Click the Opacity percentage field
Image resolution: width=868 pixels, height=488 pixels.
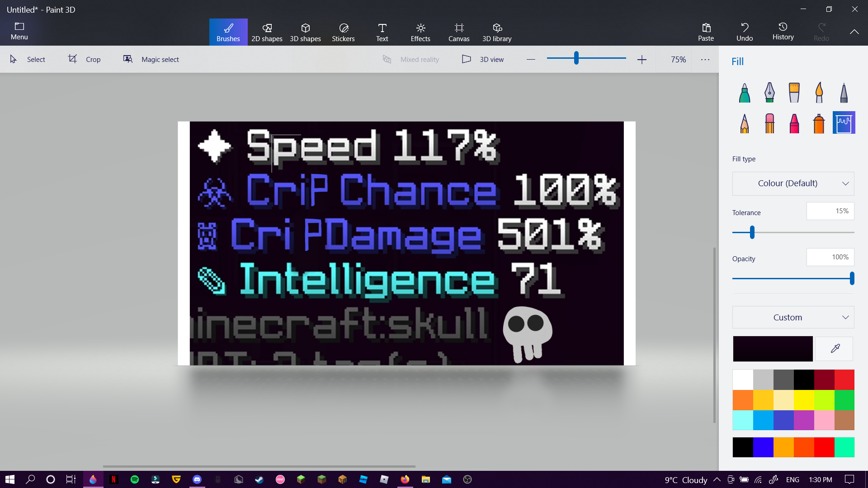pos(830,257)
